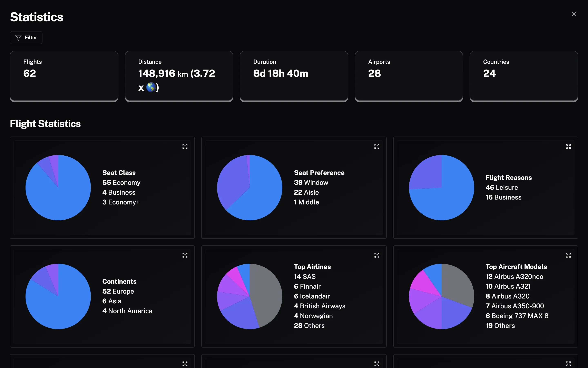Click the '4 North America' legend entry
Image resolution: width=588 pixels, height=368 pixels.
click(127, 311)
